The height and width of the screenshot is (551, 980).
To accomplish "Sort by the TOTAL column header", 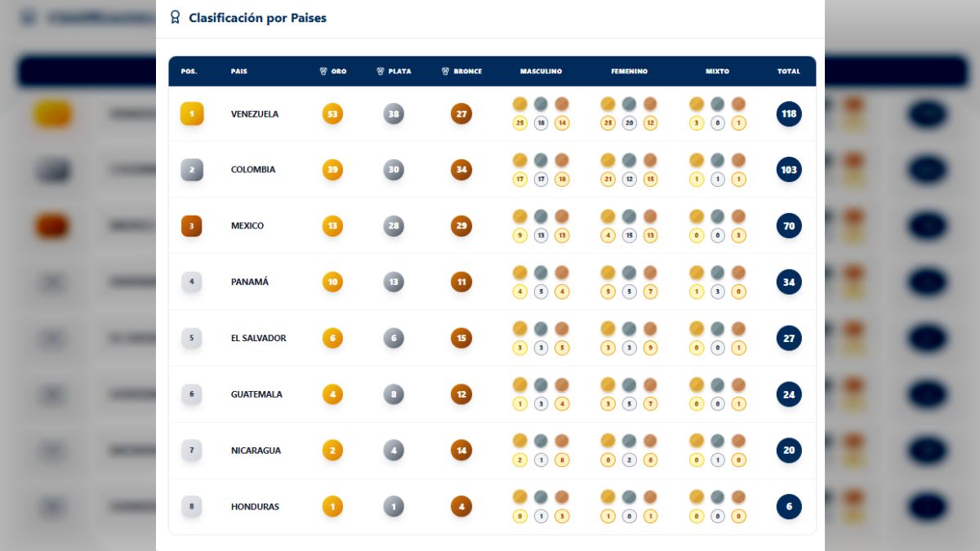I will click(x=788, y=71).
